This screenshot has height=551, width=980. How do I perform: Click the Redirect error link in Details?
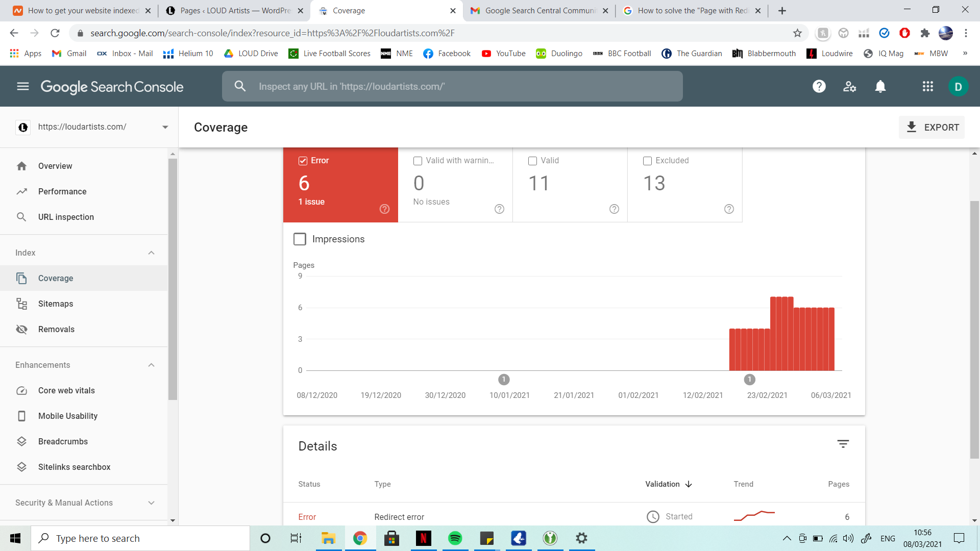coord(399,517)
